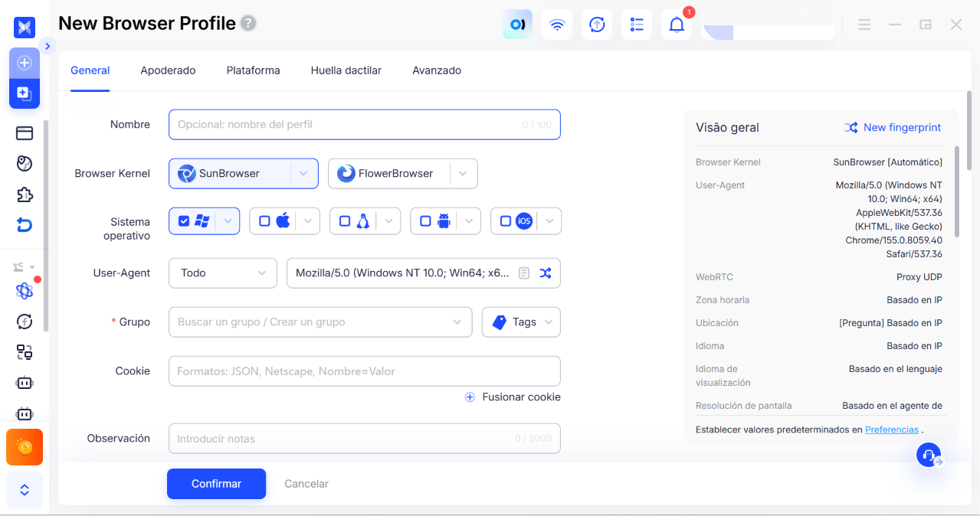
Task: Select SunBrowser as browser kernel
Action: coord(230,173)
